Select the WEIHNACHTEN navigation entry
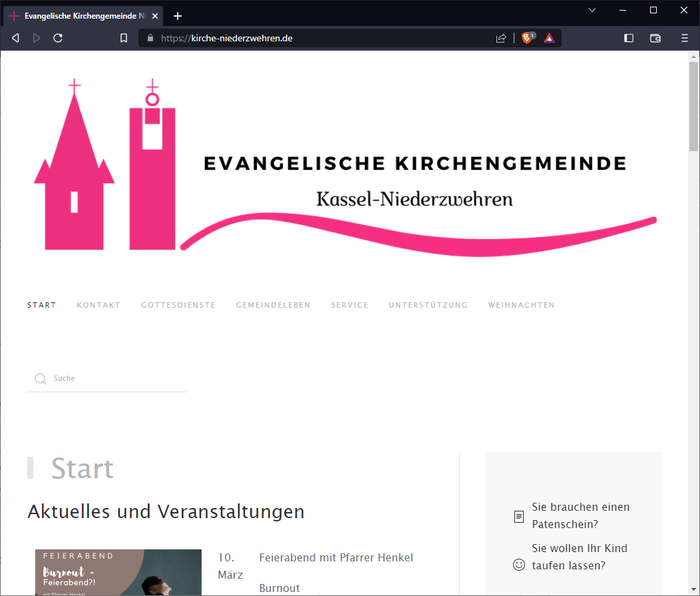The height and width of the screenshot is (596, 700). [521, 305]
